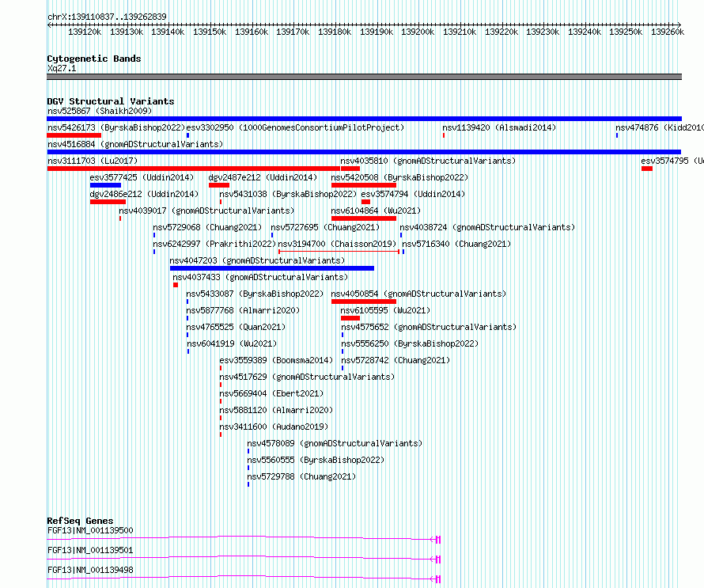
Task: Select nsv6041919 (Wu2021) variant
Action: coord(232,343)
